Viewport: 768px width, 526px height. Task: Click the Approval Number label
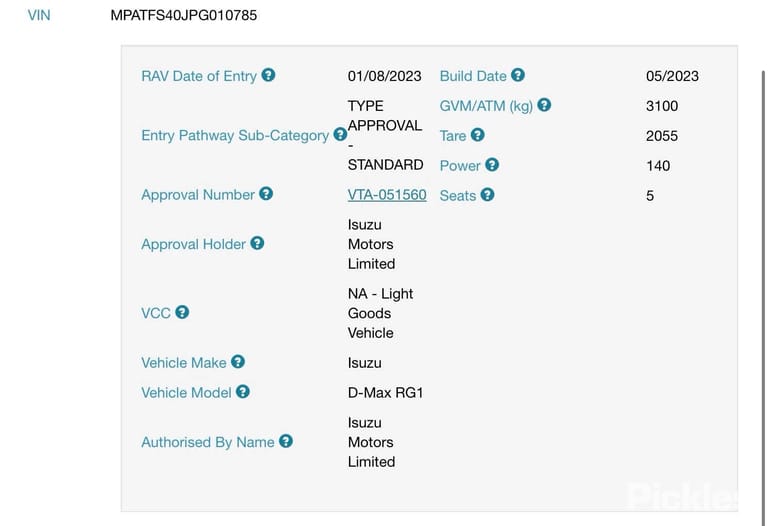point(198,195)
